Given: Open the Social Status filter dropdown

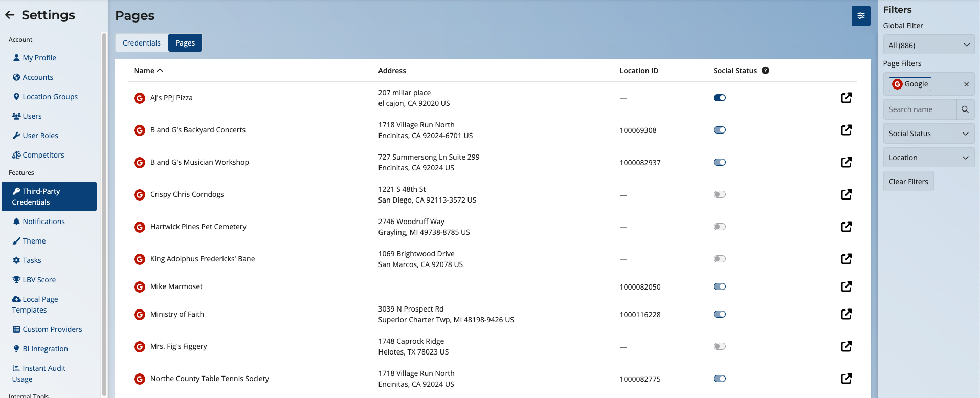Looking at the screenshot, I should pos(928,134).
